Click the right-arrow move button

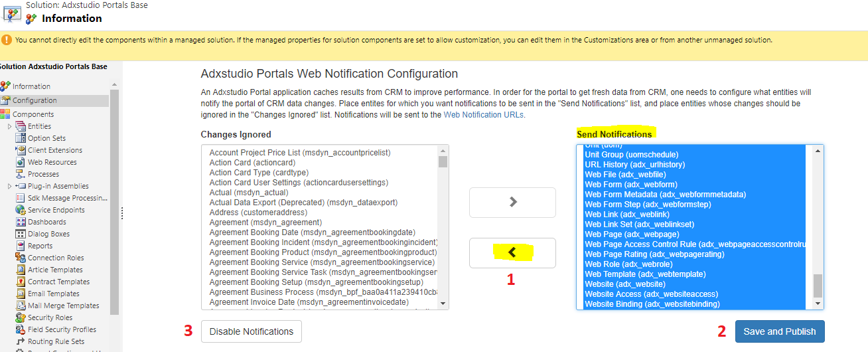pos(512,203)
